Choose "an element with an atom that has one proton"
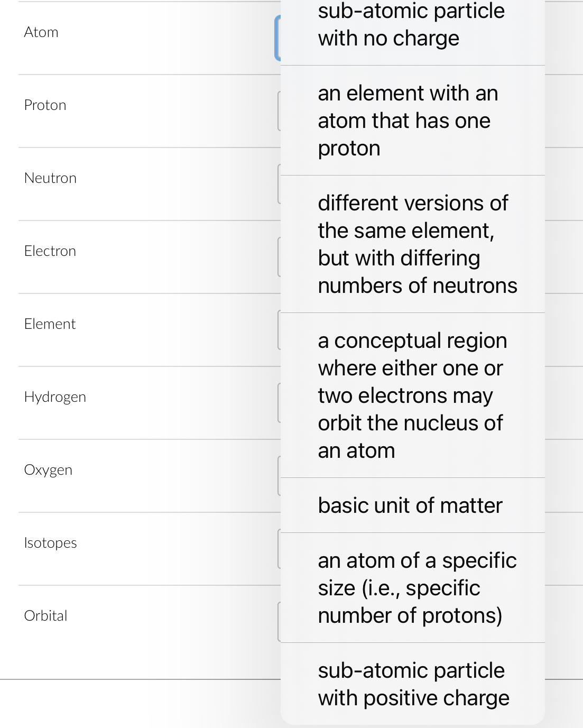This screenshot has height=728, width=583. point(412,121)
